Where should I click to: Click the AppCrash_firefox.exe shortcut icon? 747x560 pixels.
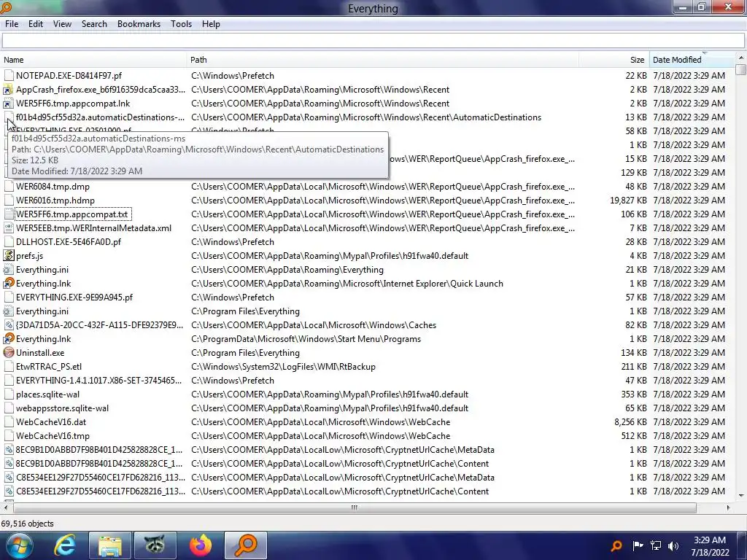[9, 90]
